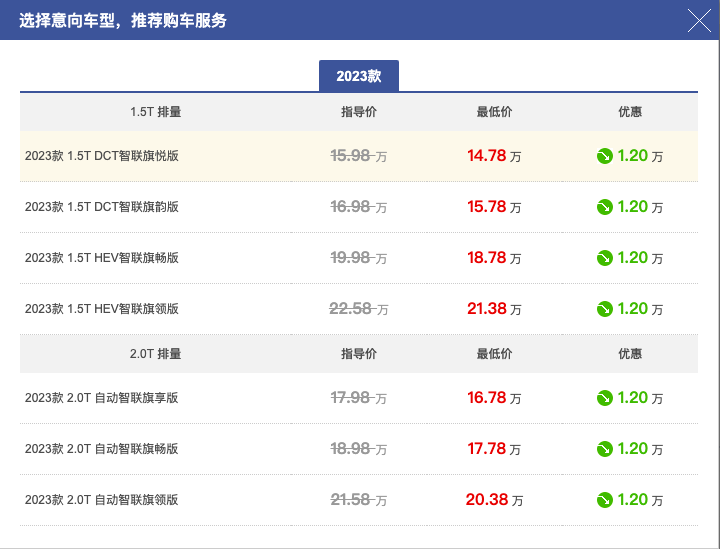Select 2023款 2.0T 自动智联旗领版 model
720x549 pixels.
[x=359, y=500]
